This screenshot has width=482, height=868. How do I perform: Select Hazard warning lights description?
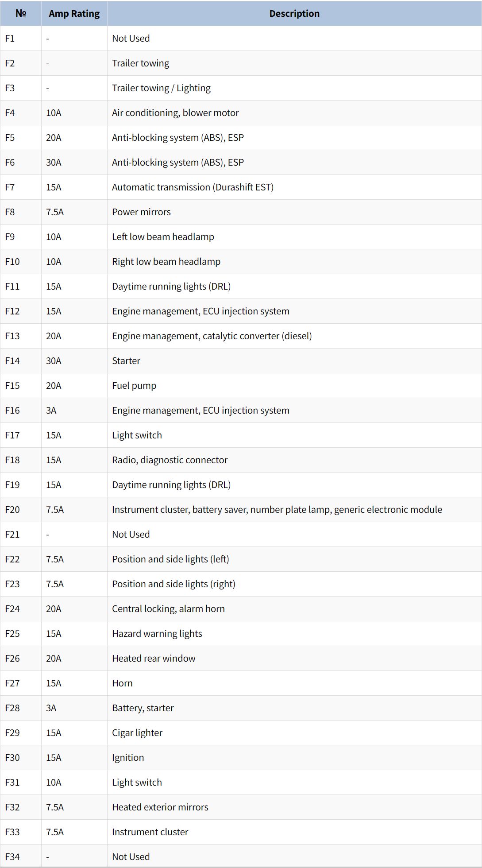157,634
